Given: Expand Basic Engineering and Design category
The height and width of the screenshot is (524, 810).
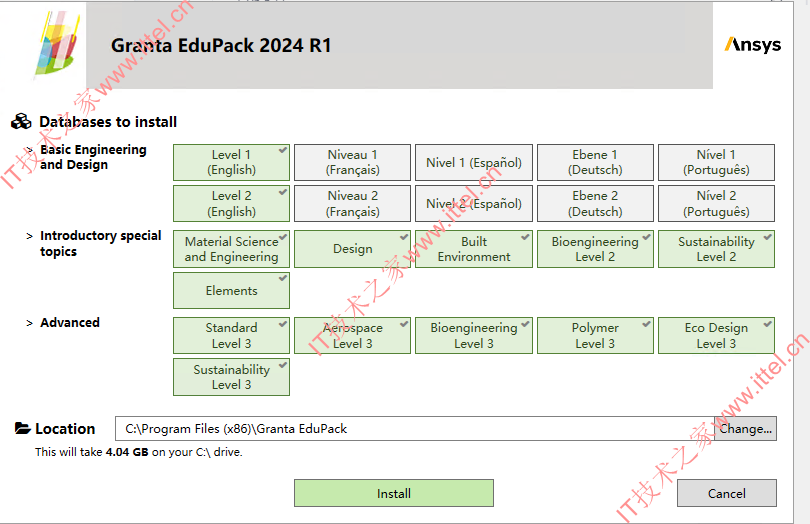Looking at the screenshot, I should point(29,150).
